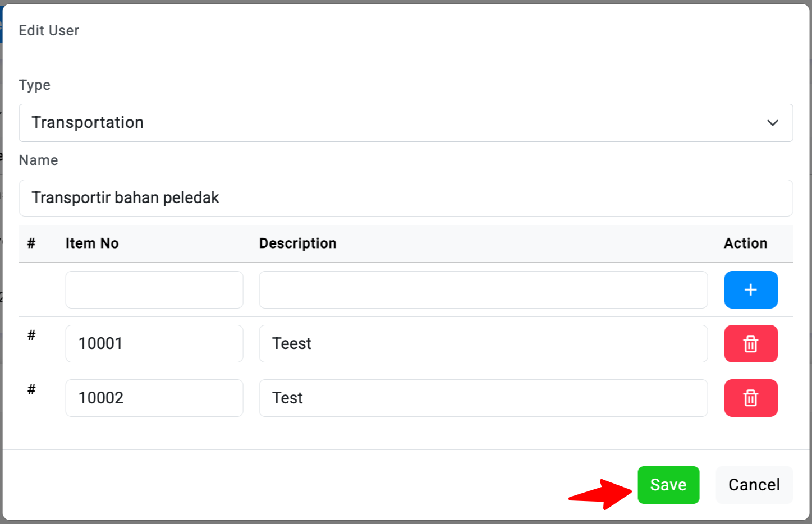
Task: Click the Name field with Transportir text
Action: click(405, 198)
